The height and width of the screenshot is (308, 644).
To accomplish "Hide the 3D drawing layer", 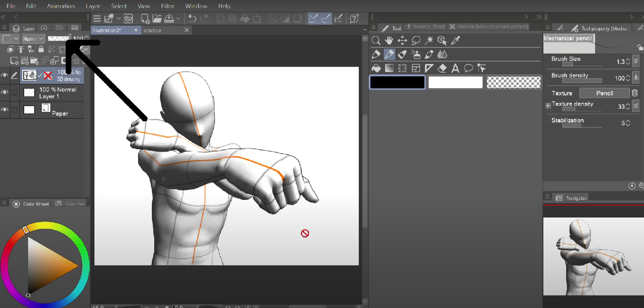I will (5, 75).
